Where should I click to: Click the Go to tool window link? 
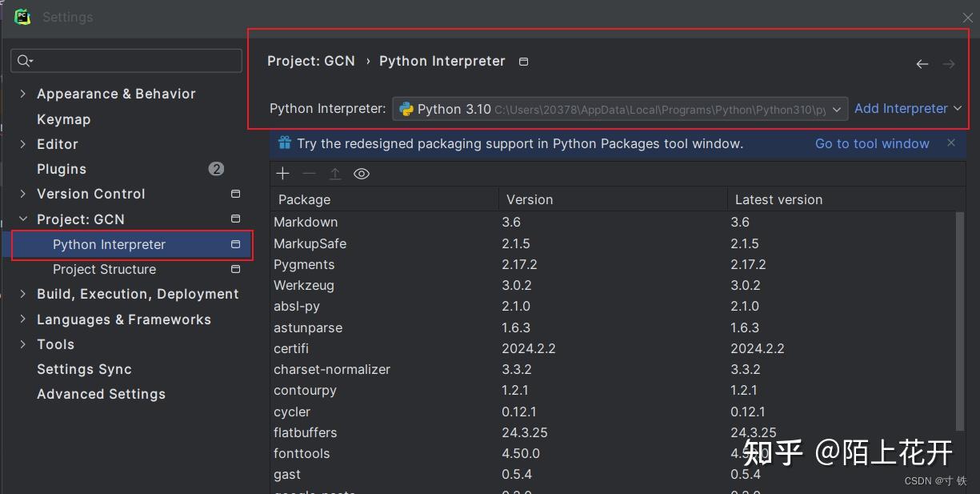871,143
